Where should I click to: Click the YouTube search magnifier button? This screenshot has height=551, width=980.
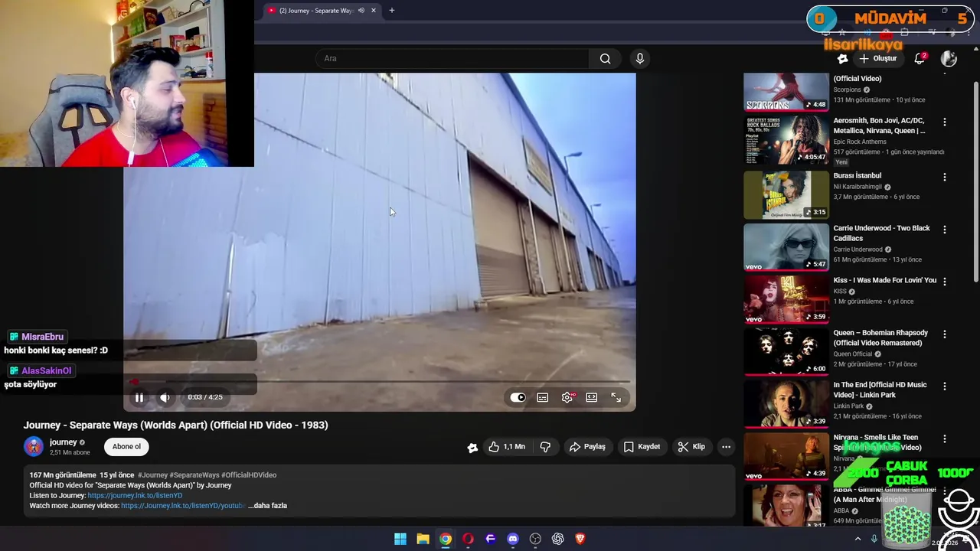click(x=605, y=58)
